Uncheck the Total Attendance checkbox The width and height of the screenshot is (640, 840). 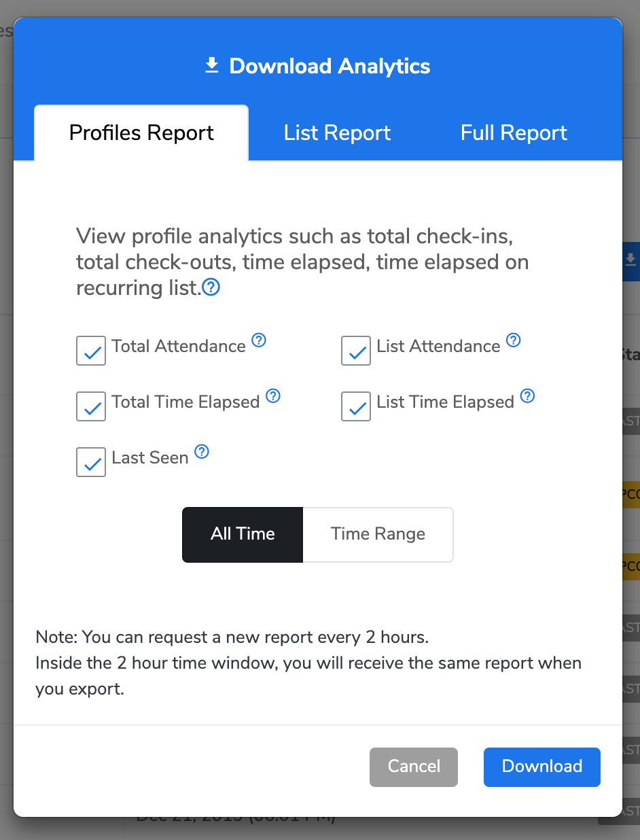91,351
